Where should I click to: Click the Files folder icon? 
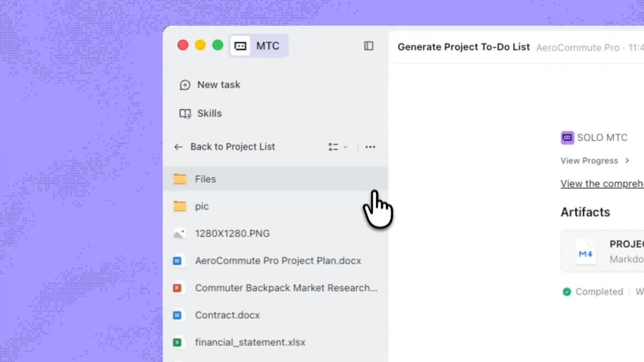pyautogui.click(x=180, y=179)
